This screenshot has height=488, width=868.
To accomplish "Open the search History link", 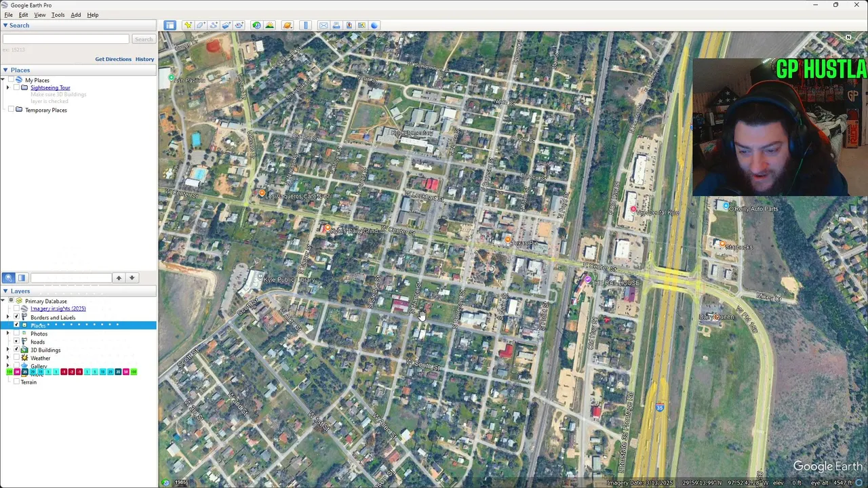I will click(x=144, y=59).
